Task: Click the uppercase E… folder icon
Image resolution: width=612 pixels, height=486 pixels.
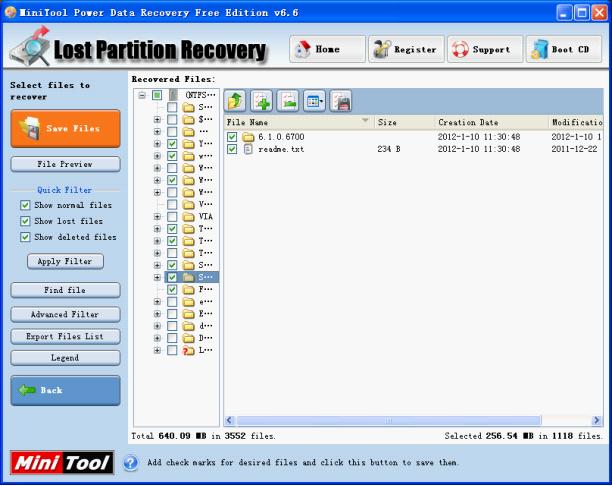Action: pos(189,314)
